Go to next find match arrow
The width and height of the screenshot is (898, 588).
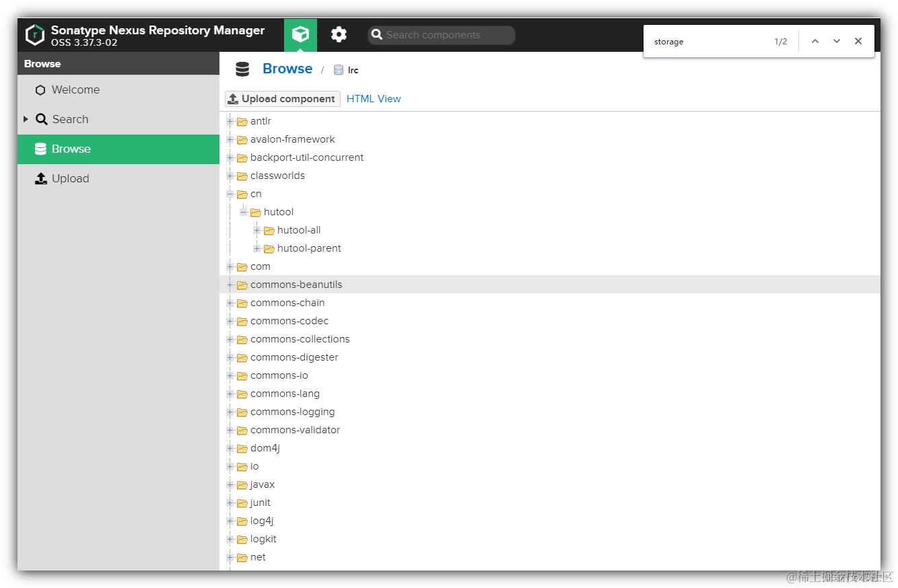point(837,42)
